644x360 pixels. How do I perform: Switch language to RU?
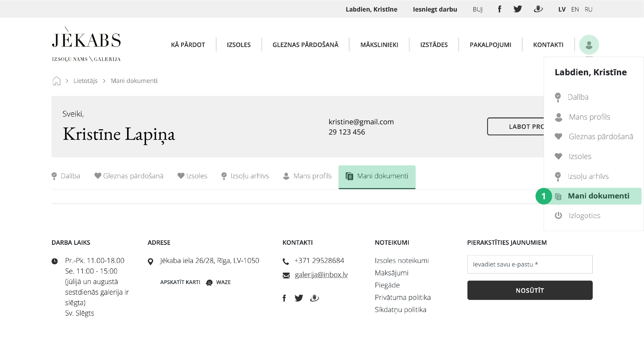tap(588, 9)
